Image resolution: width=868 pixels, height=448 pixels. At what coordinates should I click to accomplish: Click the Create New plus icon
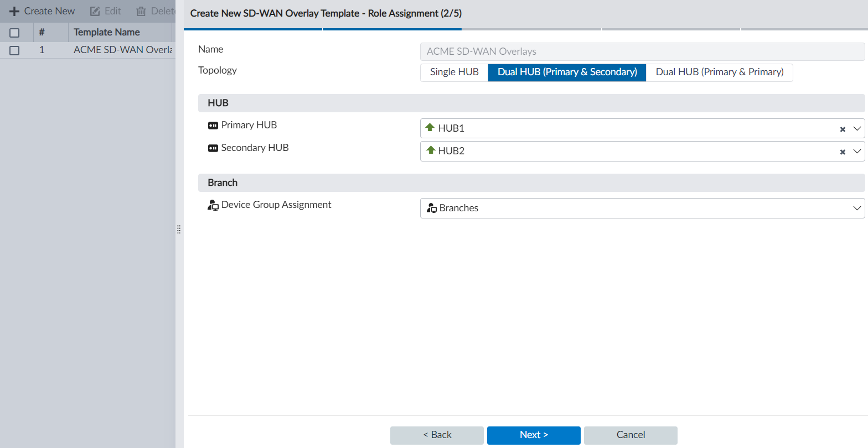pos(14,11)
